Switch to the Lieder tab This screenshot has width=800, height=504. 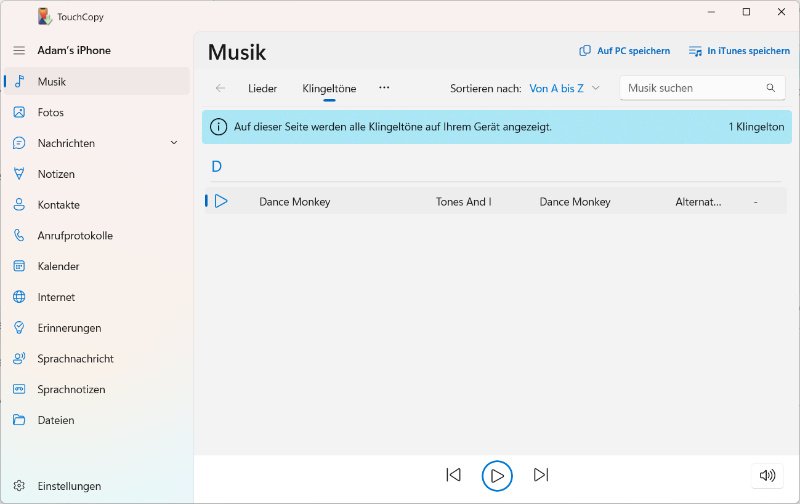pos(262,88)
